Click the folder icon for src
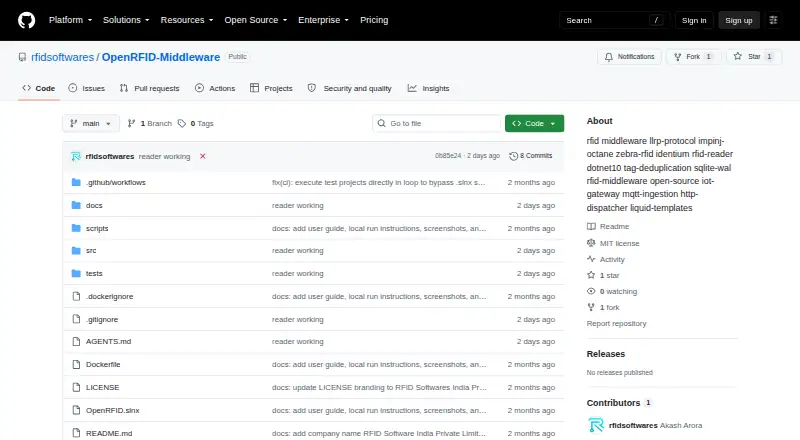The image size is (800, 440). [x=76, y=251]
